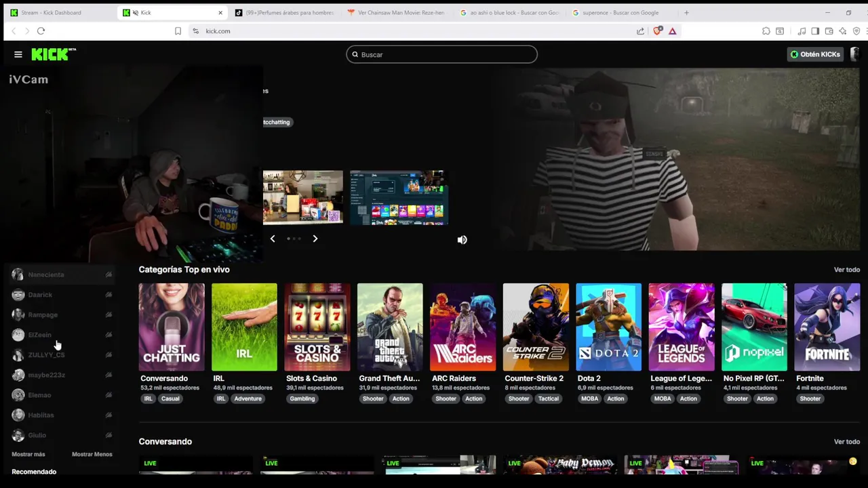This screenshot has width=868, height=488.
Task: Open Brave Shields lion icon
Action: pos(657,31)
